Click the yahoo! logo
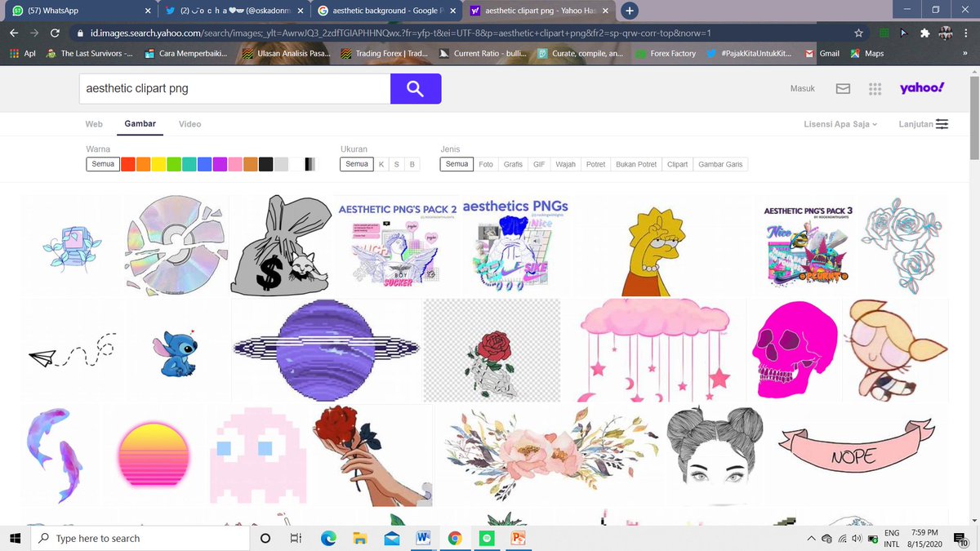This screenshot has height=551, width=980. [x=921, y=87]
